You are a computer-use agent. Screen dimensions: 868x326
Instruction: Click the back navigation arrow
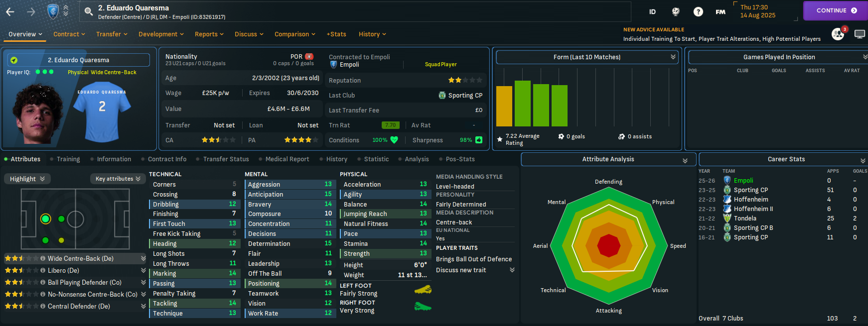point(10,11)
